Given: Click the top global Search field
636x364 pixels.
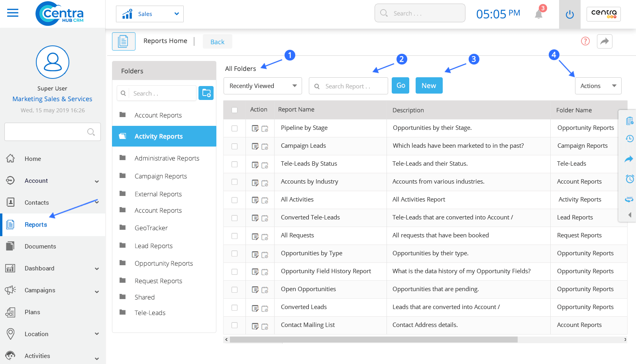Looking at the screenshot, I should 420,13.
